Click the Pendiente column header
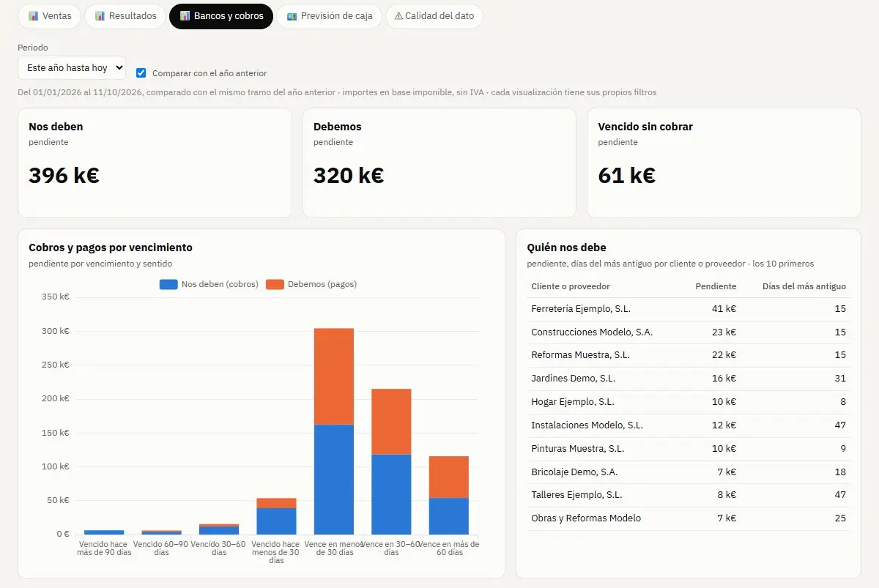The height and width of the screenshot is (588, 879). tap(716, 286)
